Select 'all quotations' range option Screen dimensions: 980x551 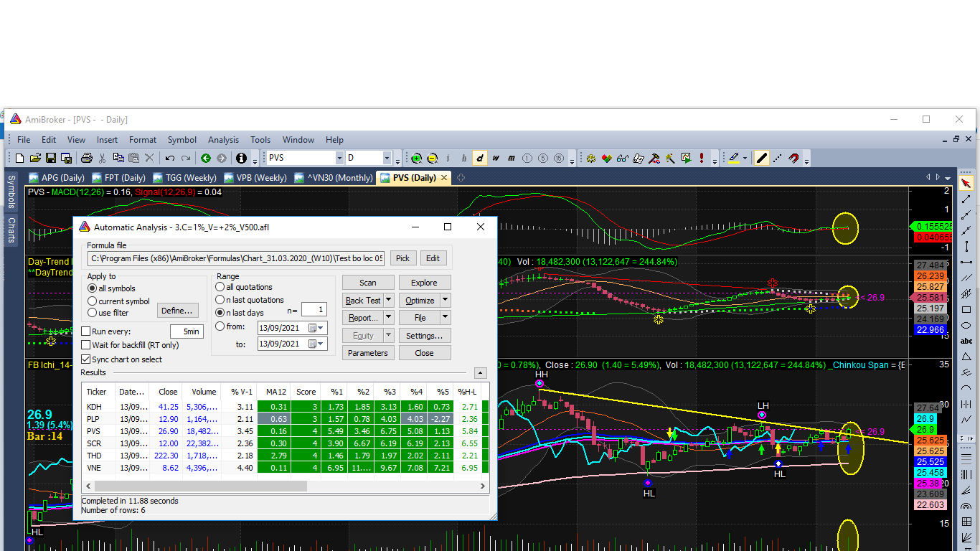click(x=220, y=287)
